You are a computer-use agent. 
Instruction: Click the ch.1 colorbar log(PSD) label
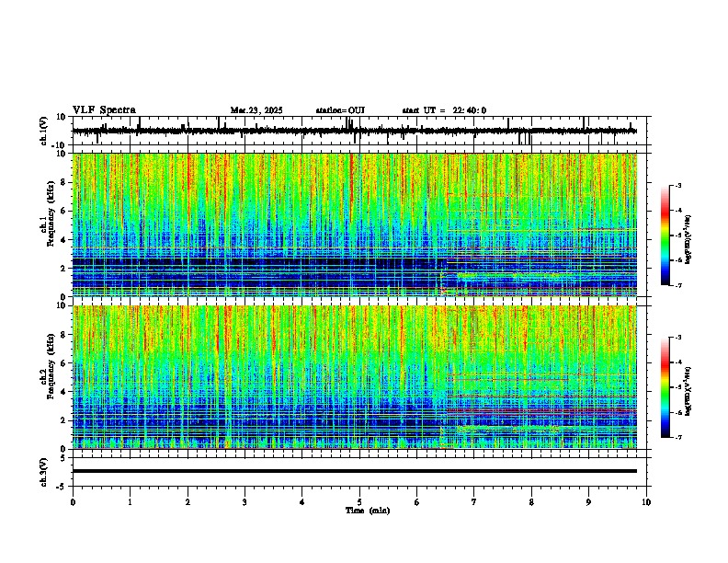(688, 240)
